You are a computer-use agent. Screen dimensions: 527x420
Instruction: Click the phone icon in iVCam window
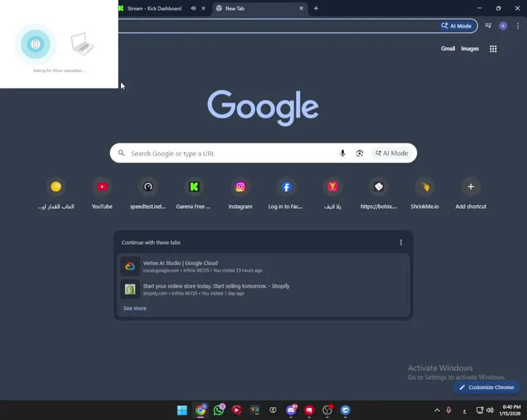(35, 44)
